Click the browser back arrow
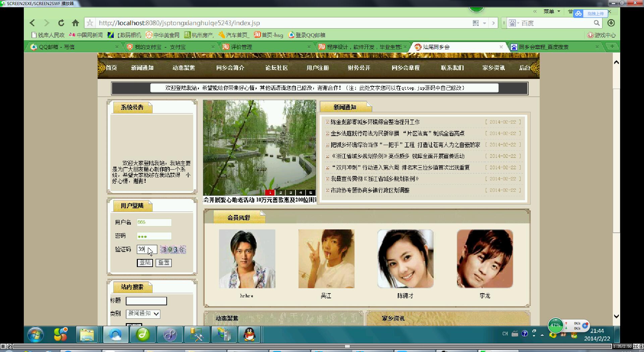Image resolution: width=644 pixels, height=352 pixels. pyautogui.click(x=32, y=23)
